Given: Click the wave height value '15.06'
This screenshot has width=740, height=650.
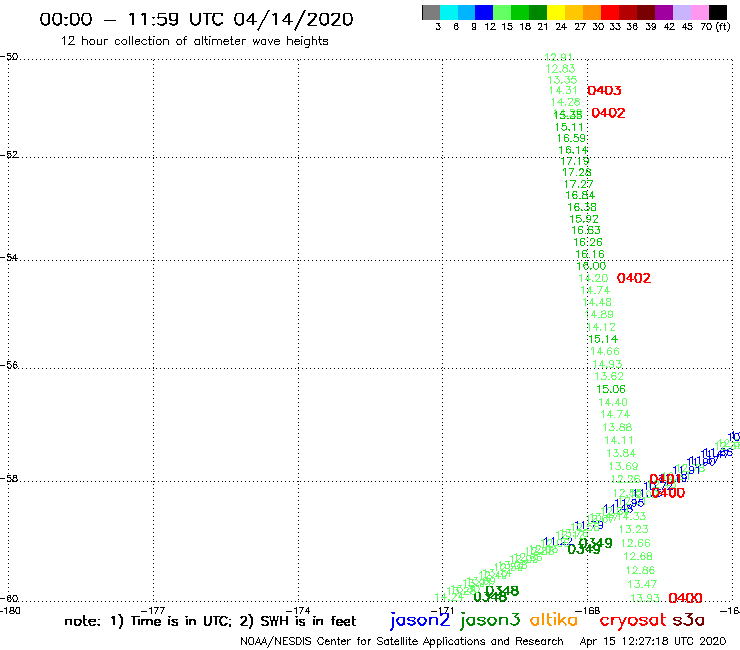Looking at the screenshot, I should point(611,389).
